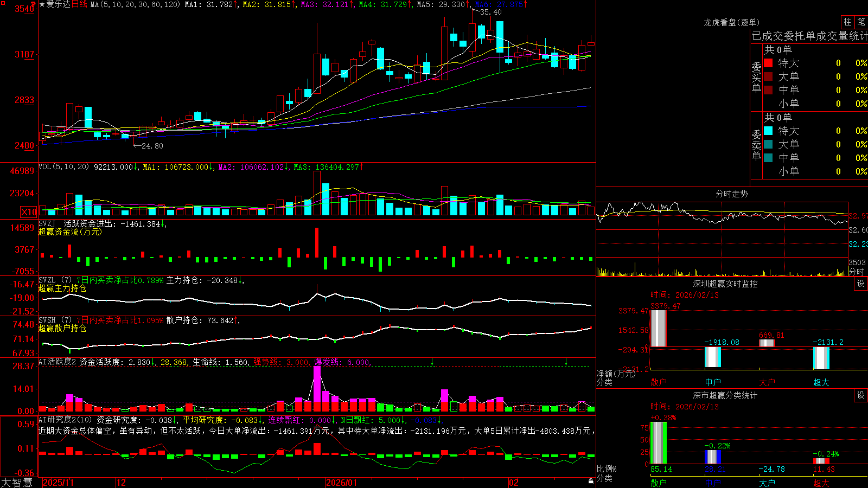Click the 02 month marker on time axis
Image resolution: width=868 pixels, height=488 pixels.
[x=514, y=483]
